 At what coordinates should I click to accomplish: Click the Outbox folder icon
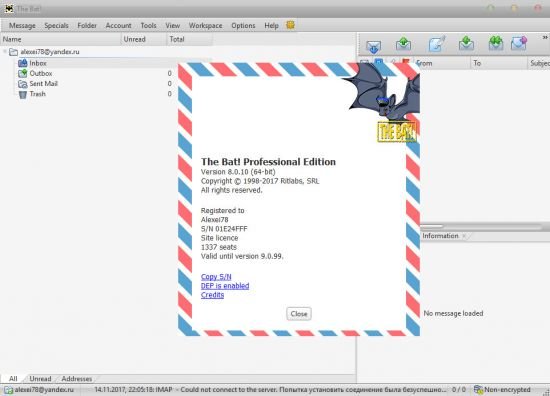coord(23,73)
